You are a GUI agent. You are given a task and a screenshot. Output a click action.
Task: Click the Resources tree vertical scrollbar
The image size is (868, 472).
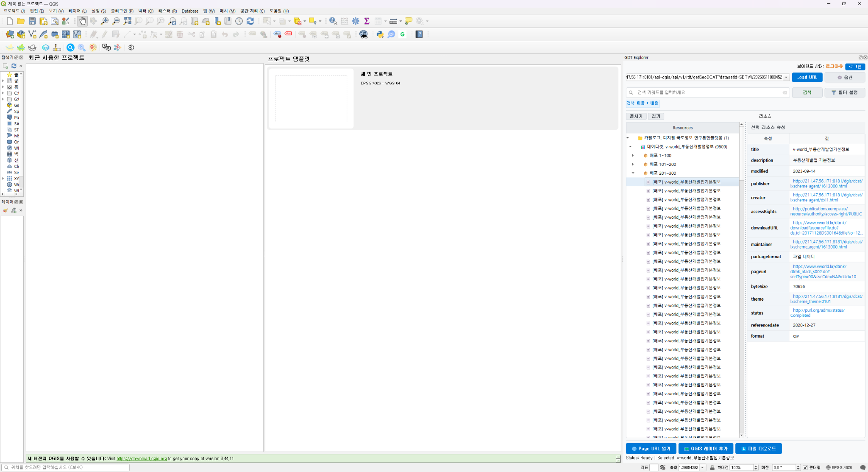click(x=741, y=280)
